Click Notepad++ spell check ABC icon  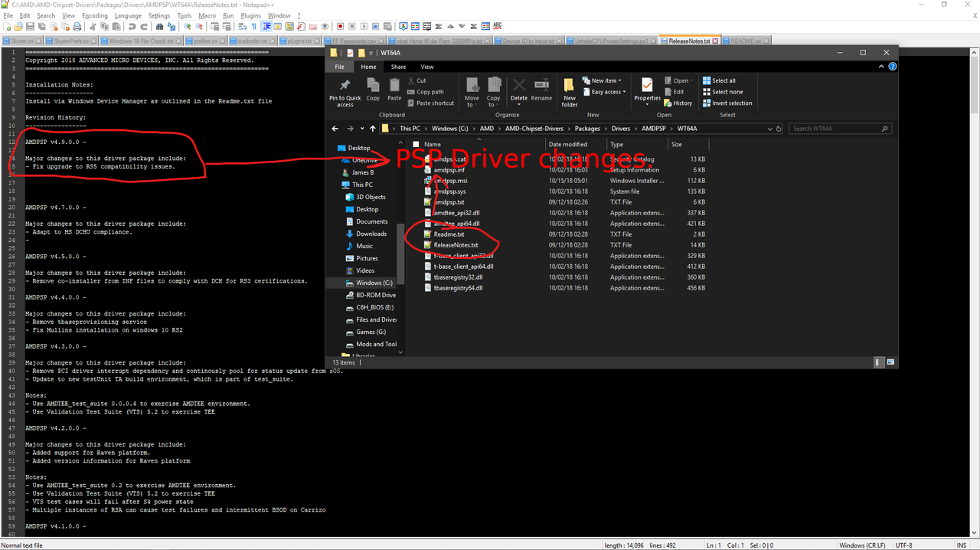tap(497, 26)
